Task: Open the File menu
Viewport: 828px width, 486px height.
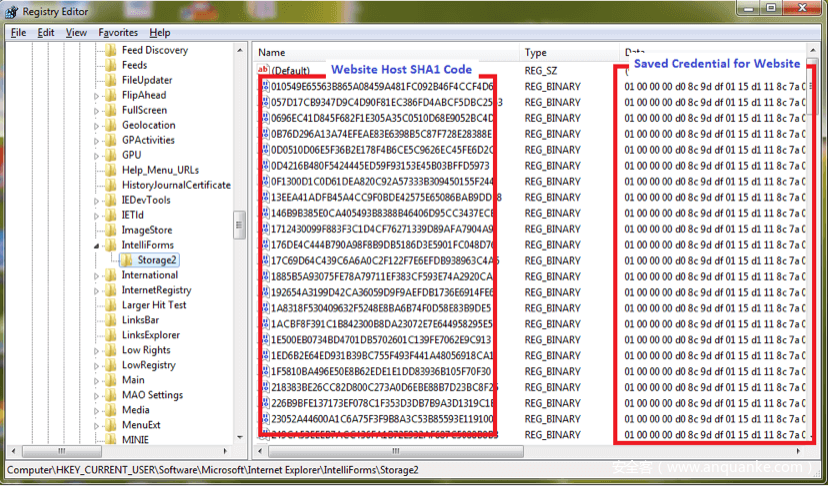Action: click(x=18, y=32)
